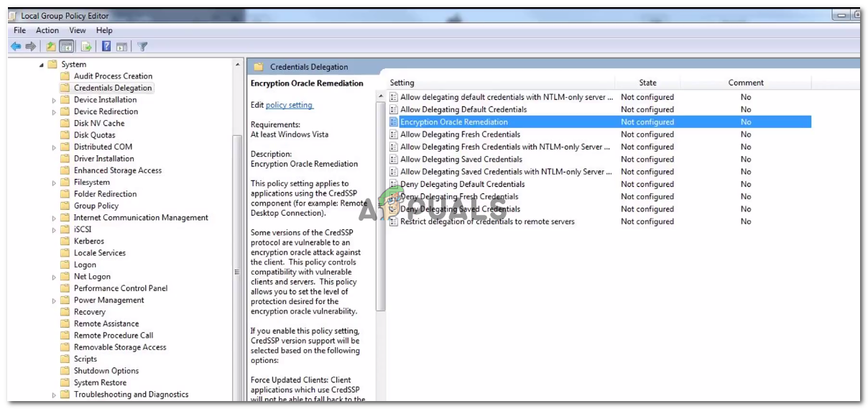
Task: Click the folder icon beside Disk Quotas
Action: tap(65, 135)
